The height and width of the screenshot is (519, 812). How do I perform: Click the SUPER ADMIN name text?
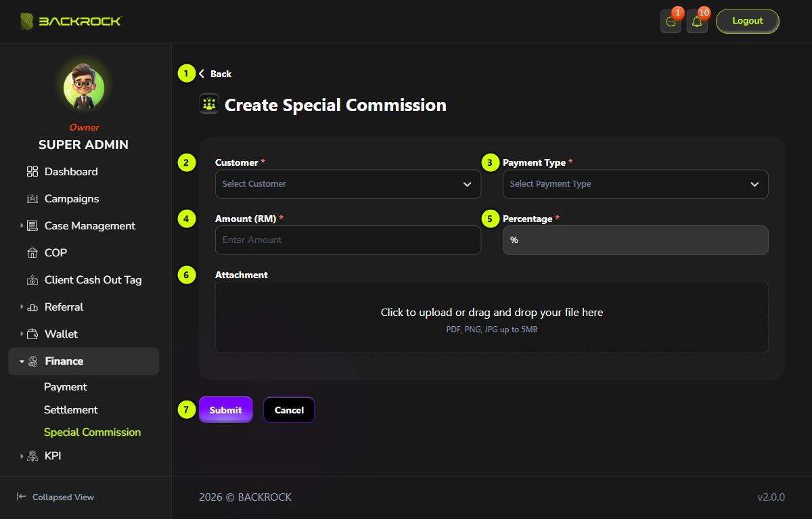point(83,145)
